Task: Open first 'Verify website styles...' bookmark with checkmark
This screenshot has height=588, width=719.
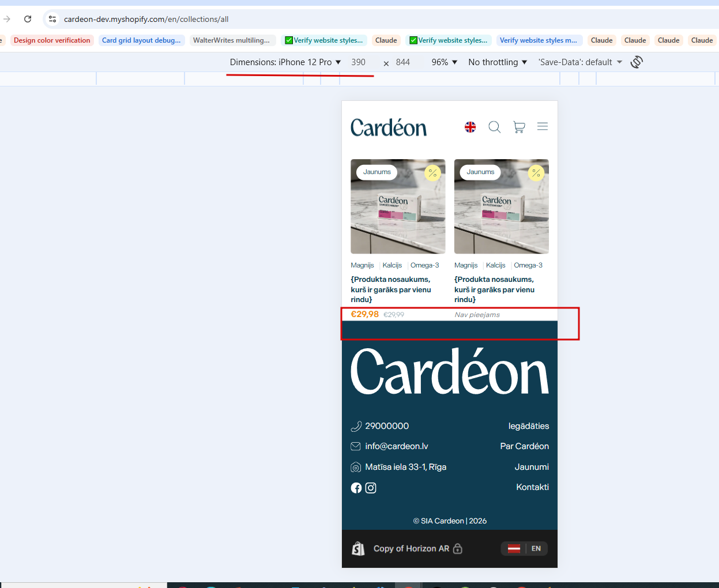Action: 324,40
